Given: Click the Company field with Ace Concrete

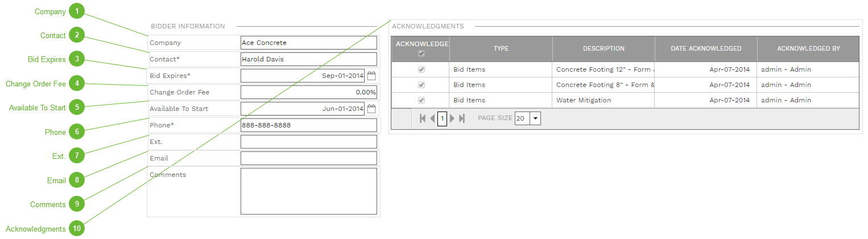Looking at the screenshot, I should coord(309,43).
